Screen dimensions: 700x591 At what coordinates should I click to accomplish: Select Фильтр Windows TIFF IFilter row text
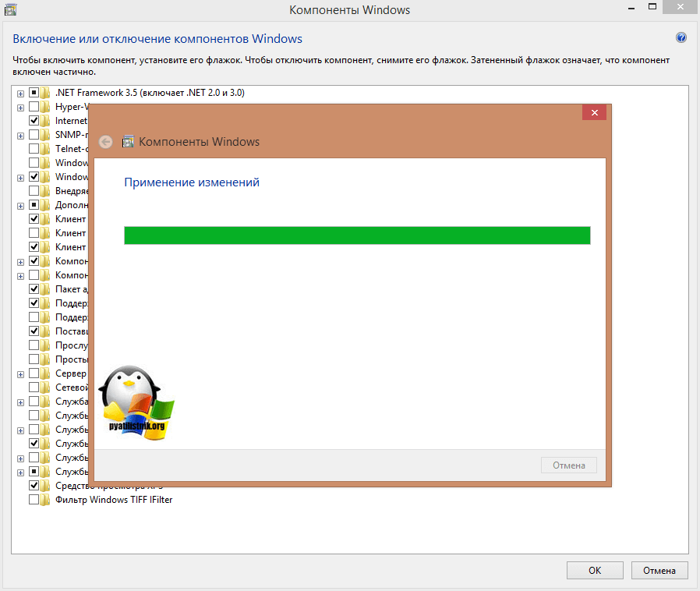114,500
